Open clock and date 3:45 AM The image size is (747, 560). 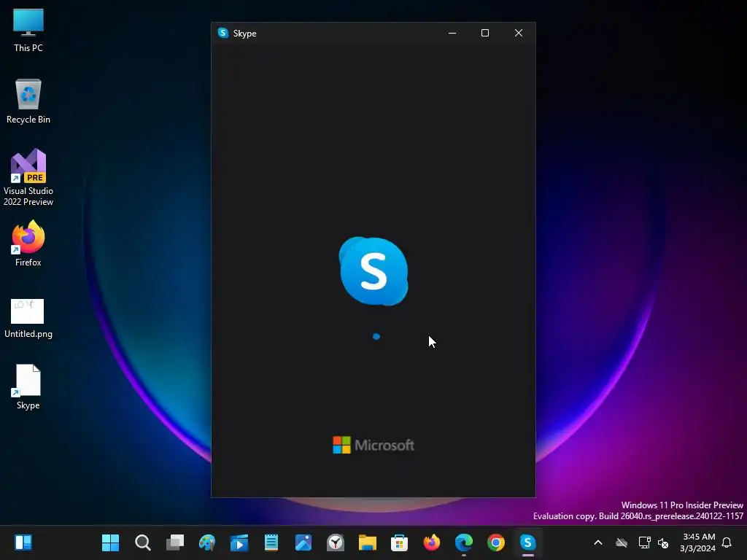(x=698, y=542)
